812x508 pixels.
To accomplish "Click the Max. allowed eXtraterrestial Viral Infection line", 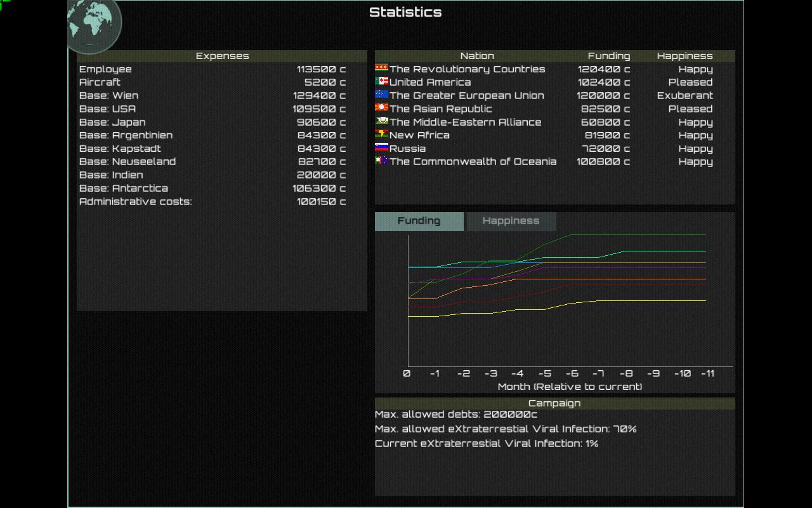I will (506, 429).
